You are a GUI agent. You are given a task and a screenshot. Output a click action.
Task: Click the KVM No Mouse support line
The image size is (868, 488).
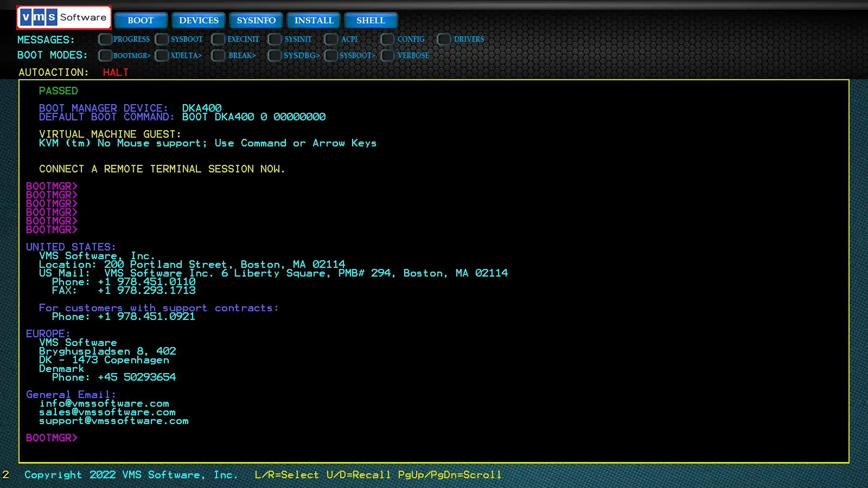pyautogui.click(x=208, y=143)
